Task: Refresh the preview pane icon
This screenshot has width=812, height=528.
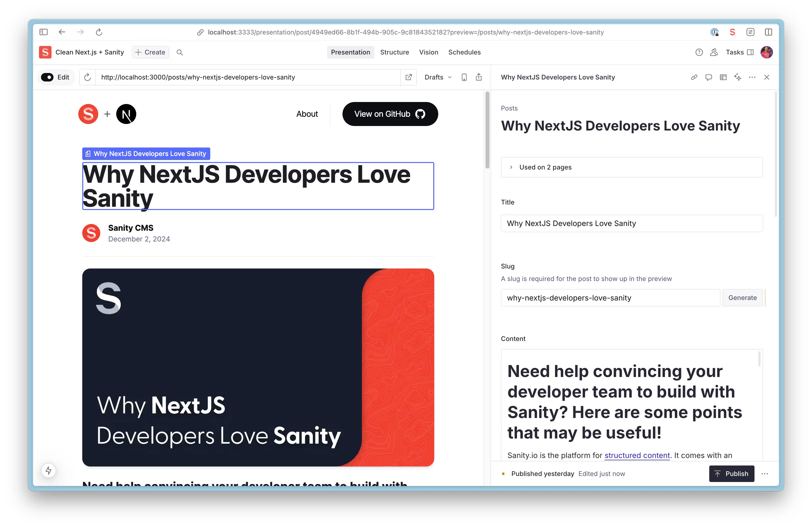Action: 87,77
